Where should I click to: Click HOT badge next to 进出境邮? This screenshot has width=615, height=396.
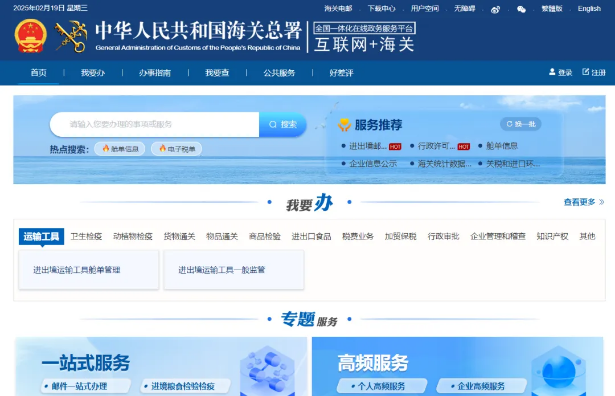(395, 147)
